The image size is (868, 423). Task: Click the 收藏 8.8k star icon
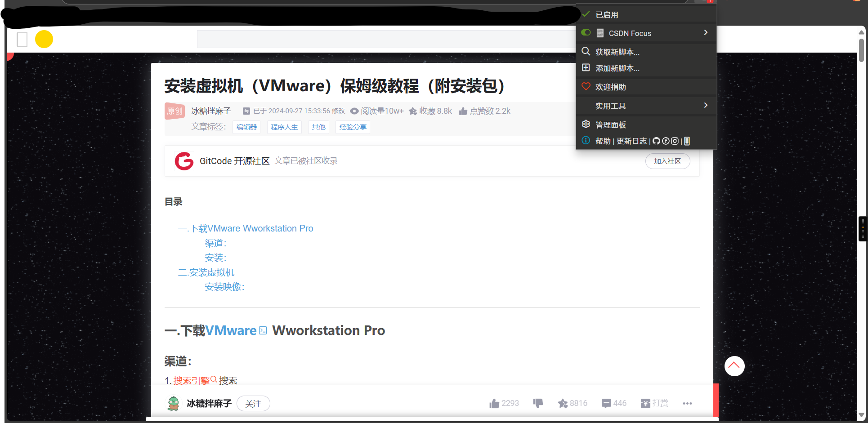[412, 111]
